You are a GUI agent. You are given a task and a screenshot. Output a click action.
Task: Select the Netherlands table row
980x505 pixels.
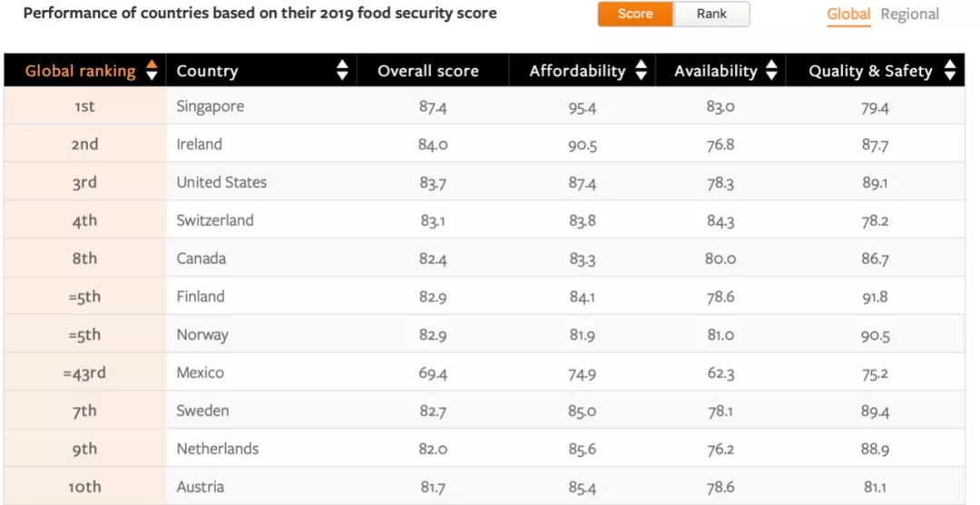click(218, 450)
